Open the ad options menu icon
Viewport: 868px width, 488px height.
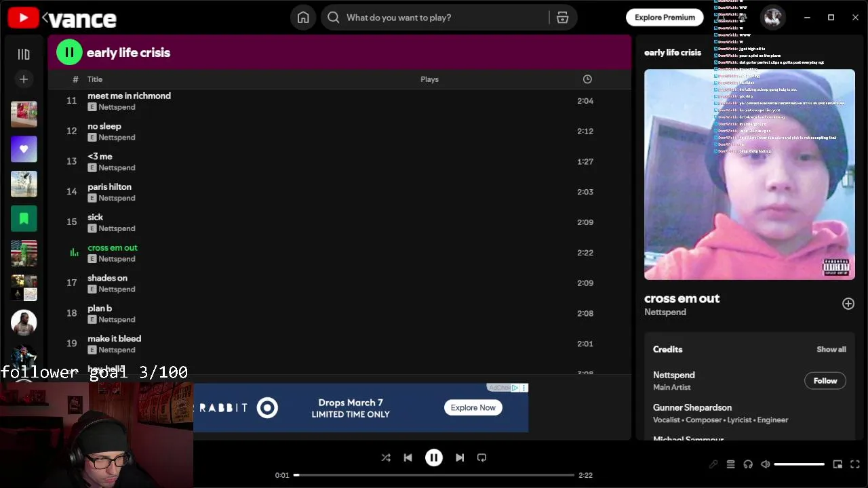pyautogui.click(x=524, y=388)
